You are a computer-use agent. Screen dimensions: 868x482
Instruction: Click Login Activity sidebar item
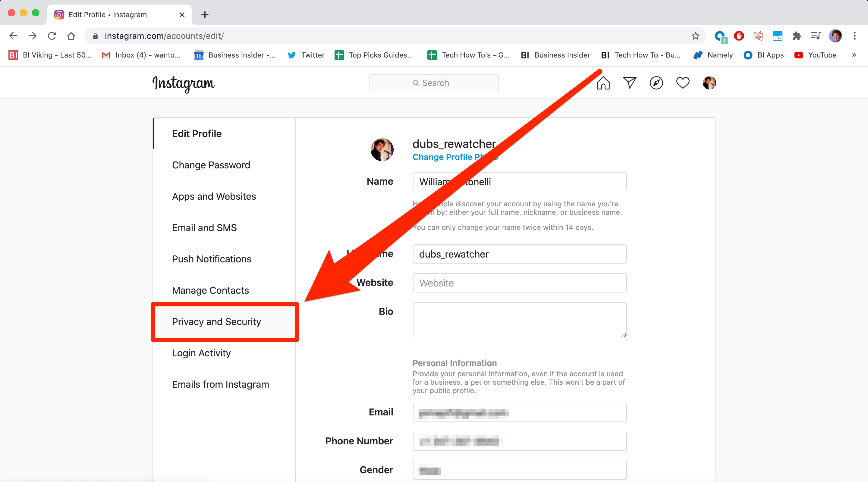coord(201,352)
